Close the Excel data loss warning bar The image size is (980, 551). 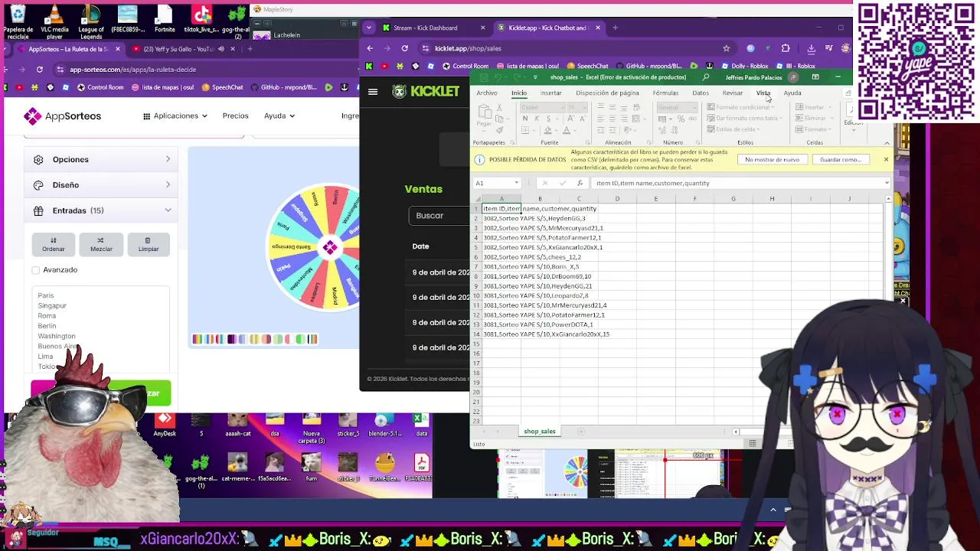(x=886, y=159)
